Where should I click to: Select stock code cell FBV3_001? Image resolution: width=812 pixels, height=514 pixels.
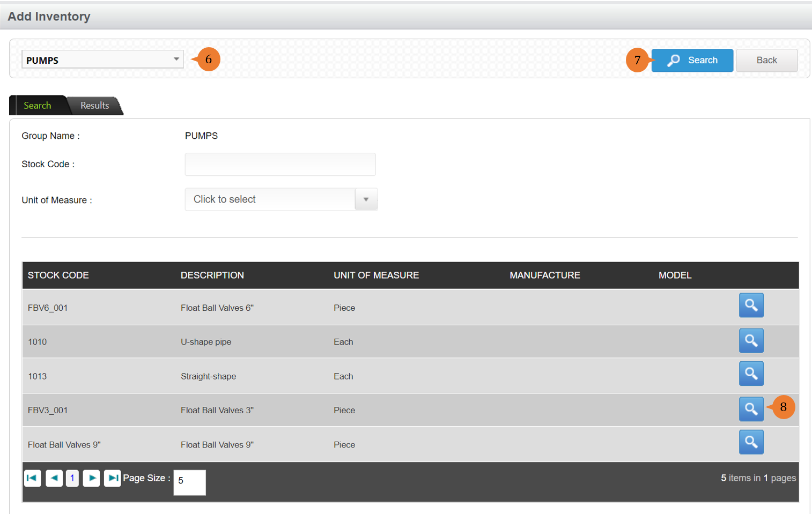(x=48, y=411)
